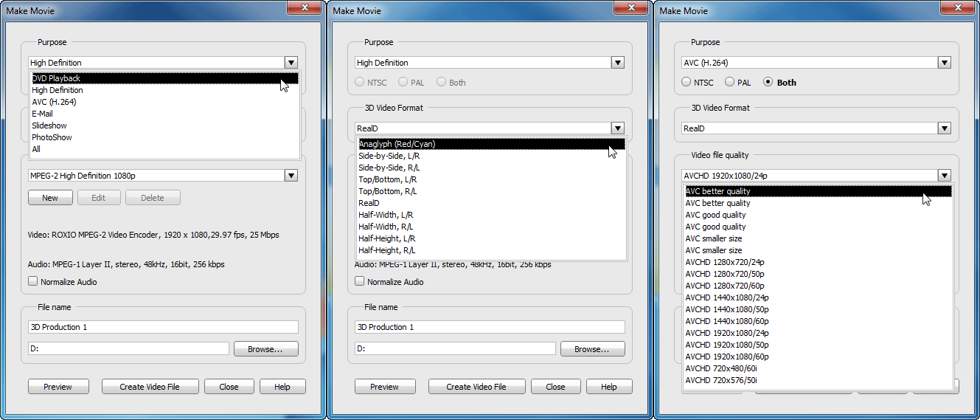Select AVCHD 1440x1080/24p quality

(x=818, y=297)
